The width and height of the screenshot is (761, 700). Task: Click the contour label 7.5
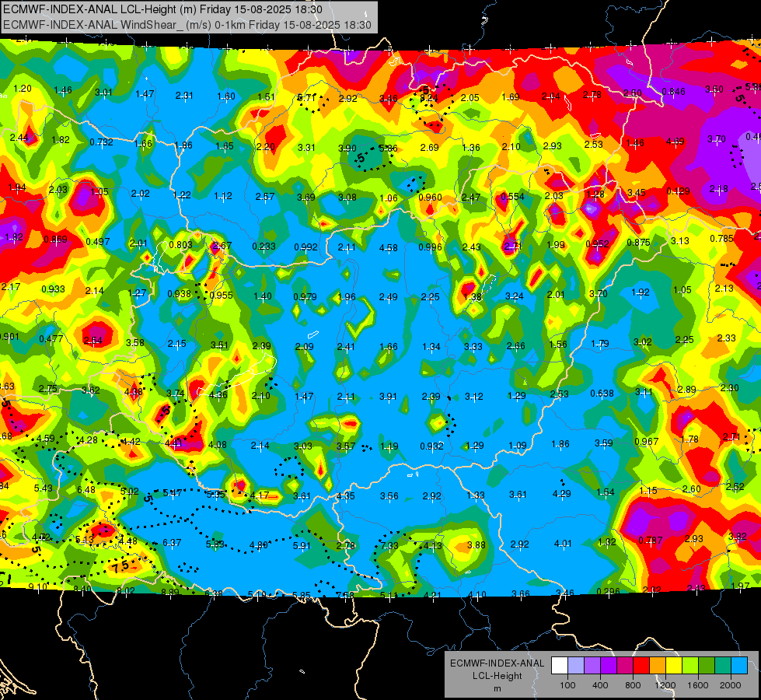coord(120,566)
